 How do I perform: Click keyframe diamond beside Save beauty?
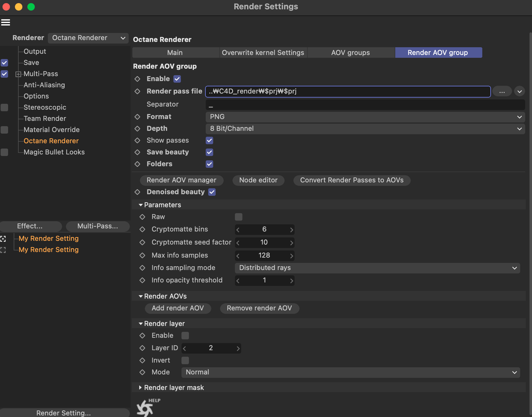tap(137, 152)
